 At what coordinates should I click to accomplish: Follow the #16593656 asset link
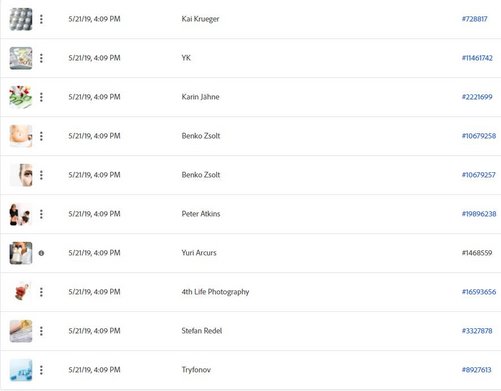(479, 292)
